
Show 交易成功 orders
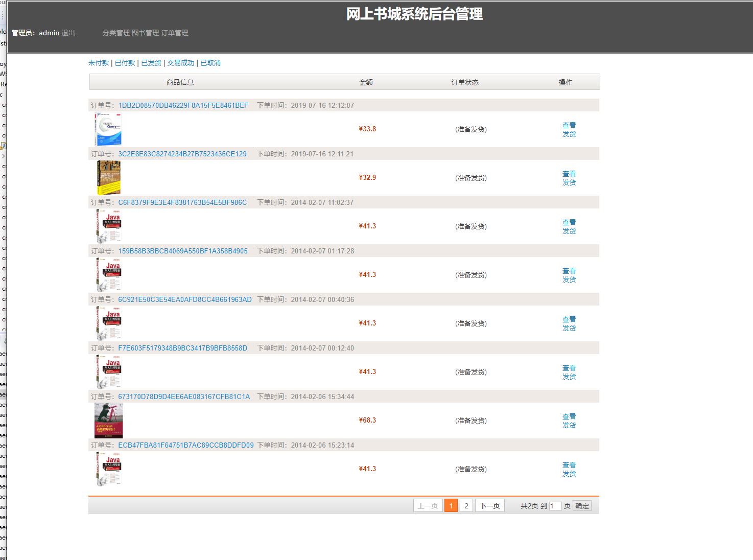coord(180,62)
